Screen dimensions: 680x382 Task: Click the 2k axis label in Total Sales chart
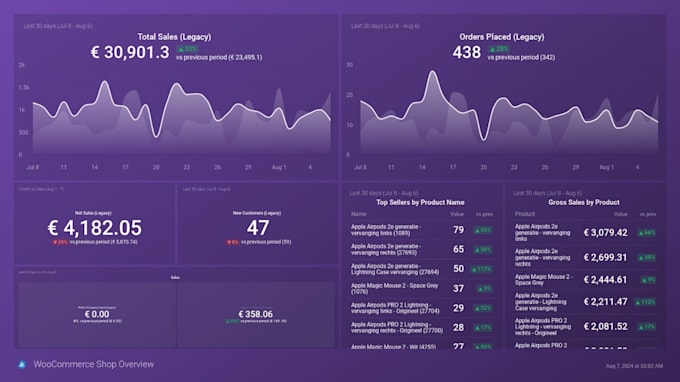pyautogui.click(x=22, y=65)
